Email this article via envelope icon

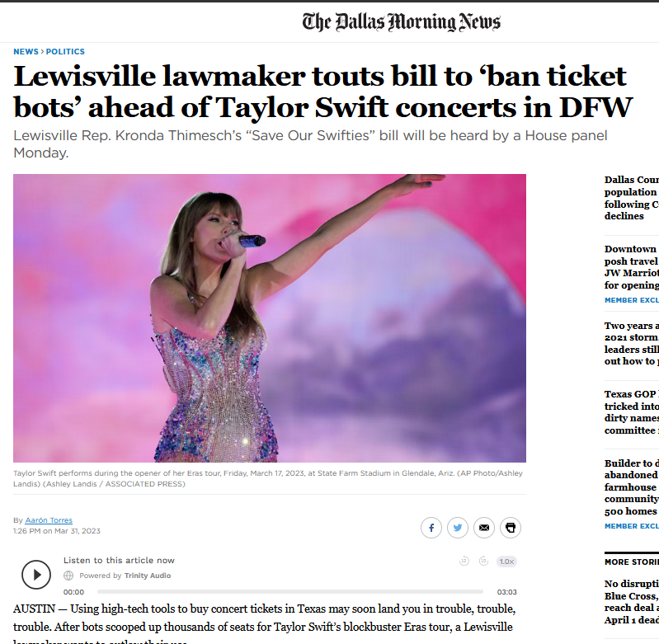[484, 528]
